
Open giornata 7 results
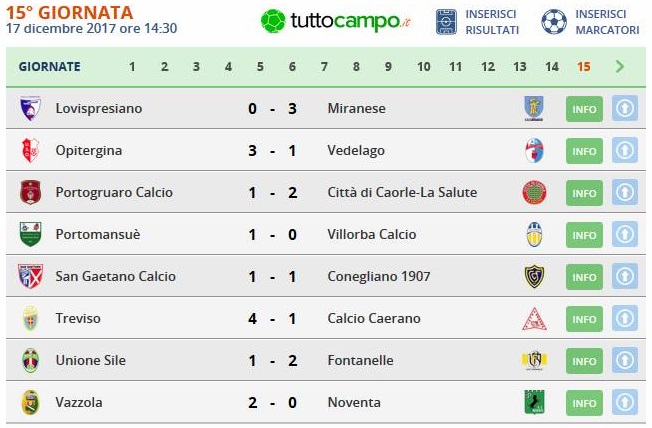324,67
